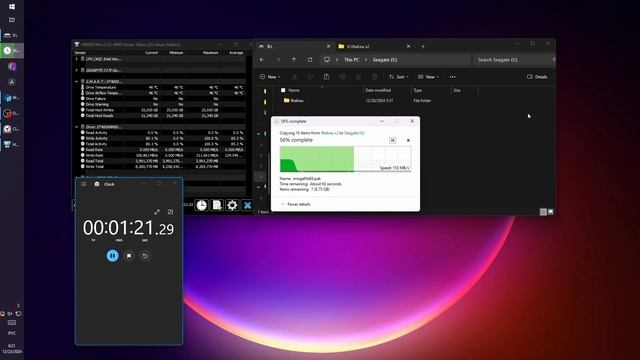640x360 pixels.
Task: Switch Explorer to details list view icon
Action: pyautogui.click(x=543, y=212)
